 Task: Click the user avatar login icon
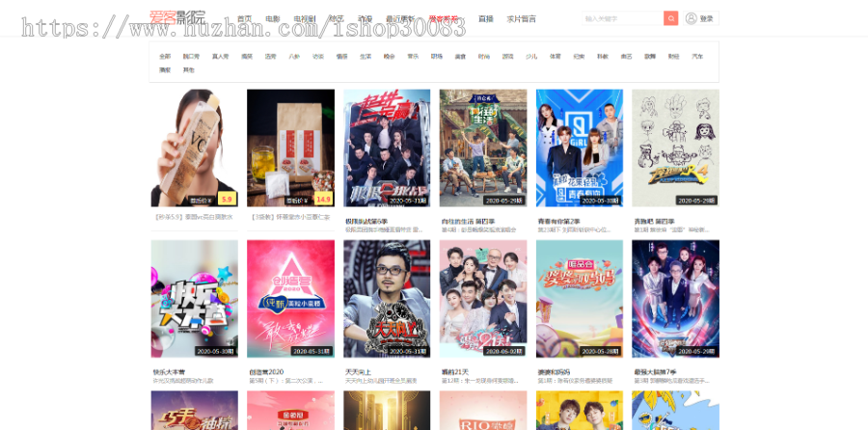(691, 18)
